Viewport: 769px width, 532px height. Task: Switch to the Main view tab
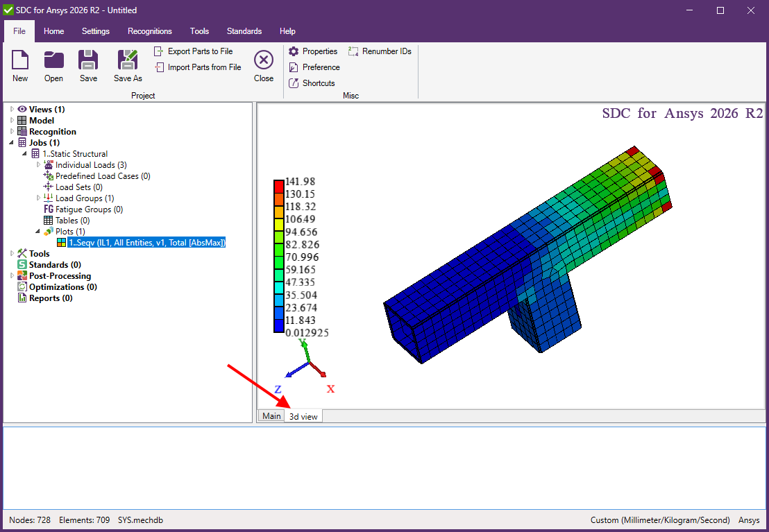271,415
